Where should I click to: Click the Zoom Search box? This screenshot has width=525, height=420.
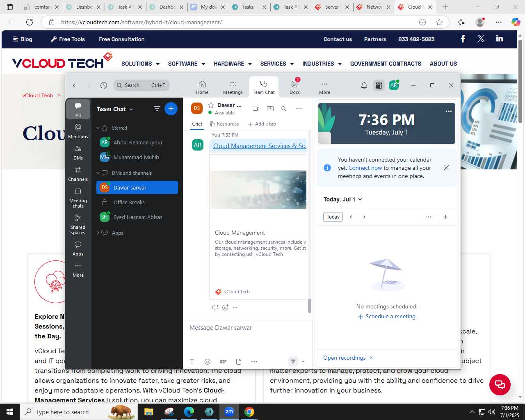tap(142, 85)
